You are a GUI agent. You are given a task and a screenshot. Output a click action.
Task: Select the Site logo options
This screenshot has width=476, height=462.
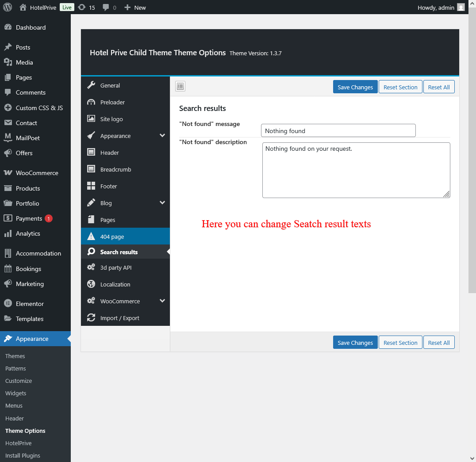pos(111,119)
